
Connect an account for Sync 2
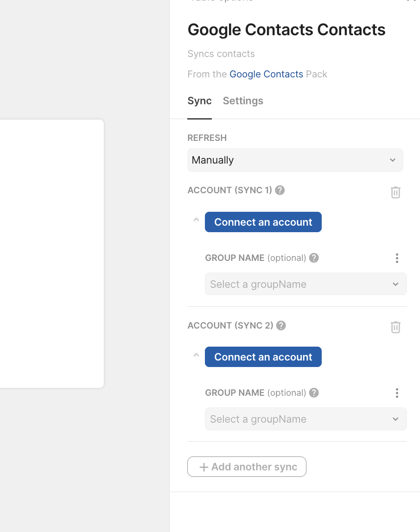coord(263,357)
